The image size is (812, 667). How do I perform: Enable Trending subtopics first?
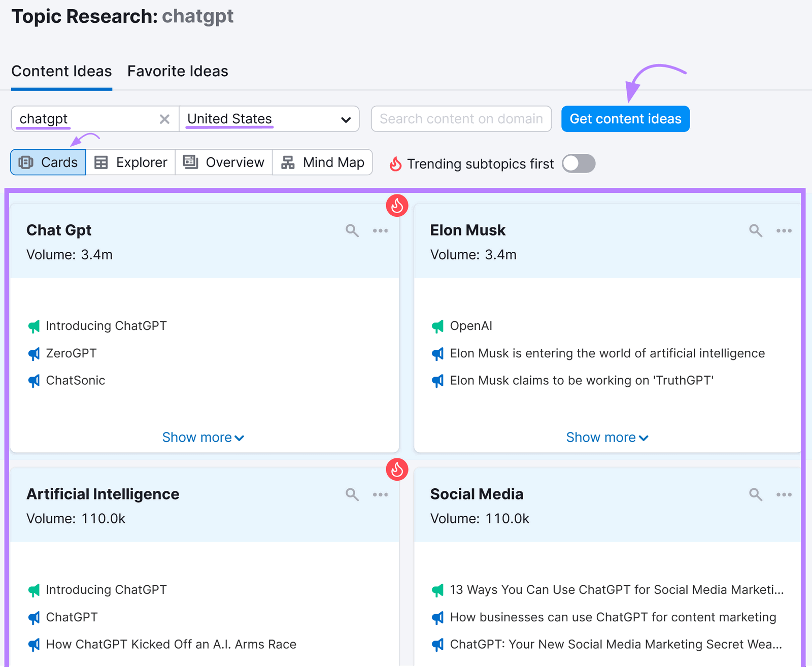click(578, 163)
